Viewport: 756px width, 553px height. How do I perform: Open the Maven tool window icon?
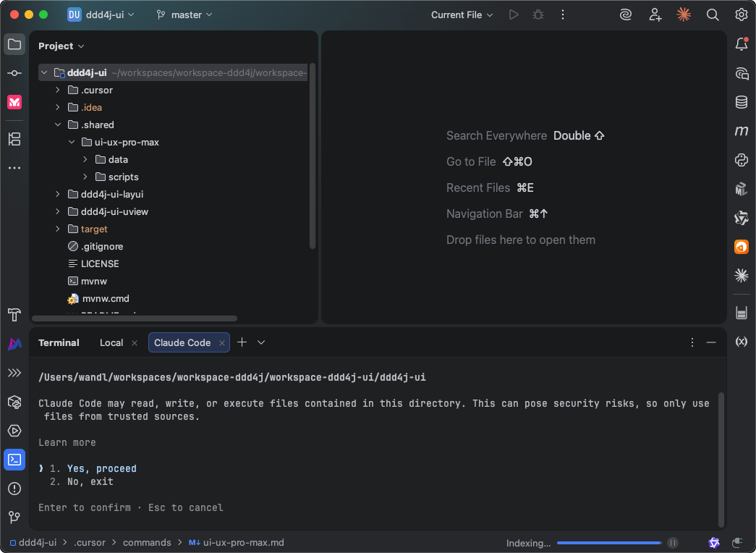coord(741,131)
